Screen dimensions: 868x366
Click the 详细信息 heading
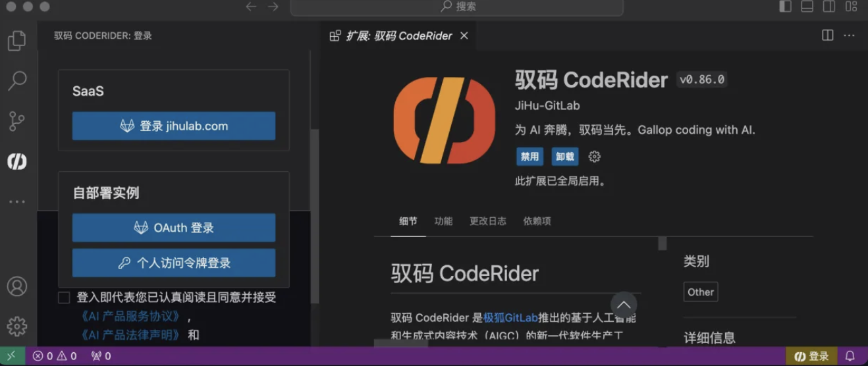tap(709, 338)
